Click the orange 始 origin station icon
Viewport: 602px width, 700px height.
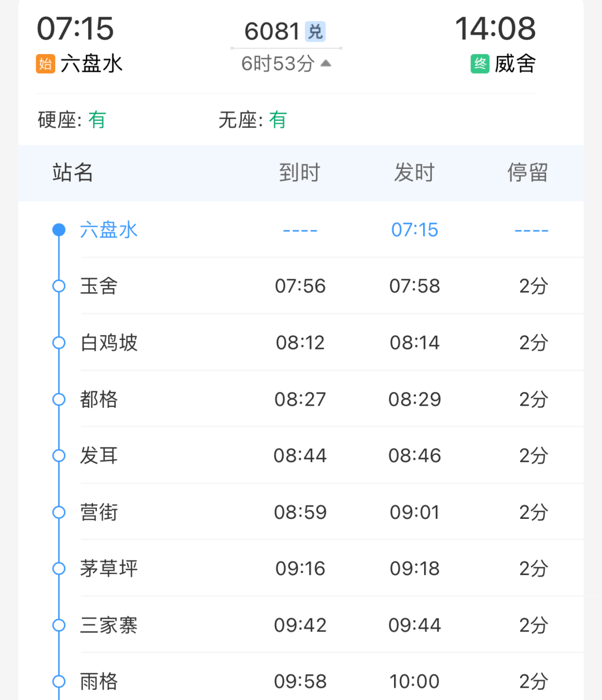(x=46, y=64)
